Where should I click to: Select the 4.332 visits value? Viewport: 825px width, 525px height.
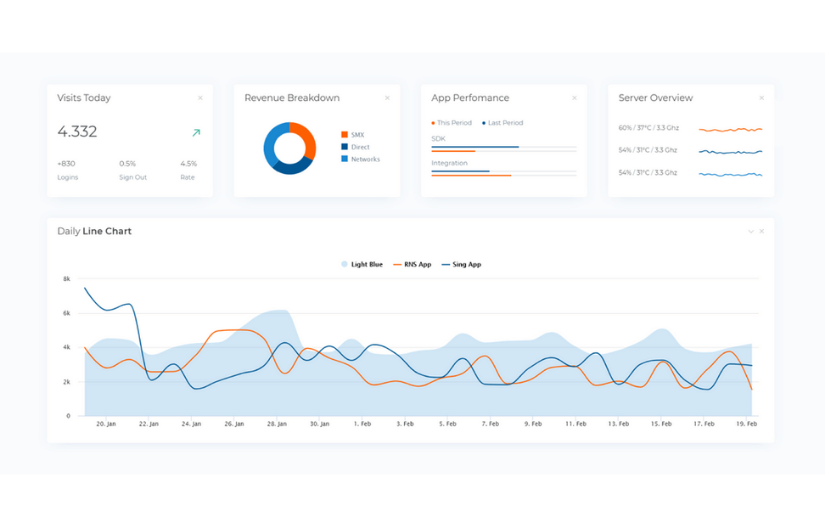tap(77, 132)
